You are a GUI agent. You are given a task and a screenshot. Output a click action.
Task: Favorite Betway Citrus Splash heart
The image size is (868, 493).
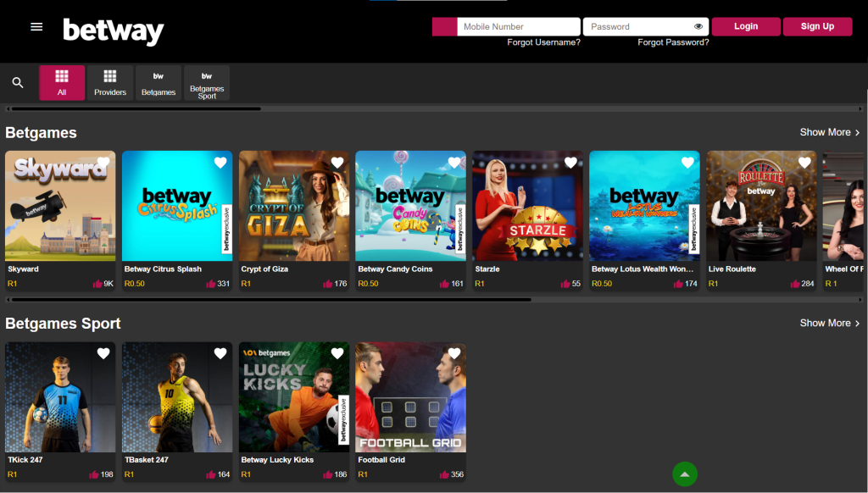(220, 163)
